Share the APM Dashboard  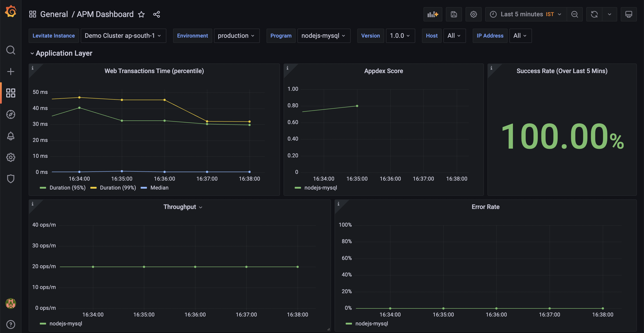pyautogui.click(x=157, y=14)
